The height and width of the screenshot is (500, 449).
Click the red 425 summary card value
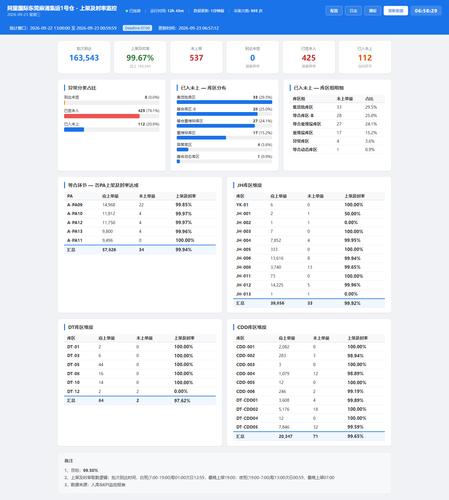[x=309, y=58]
